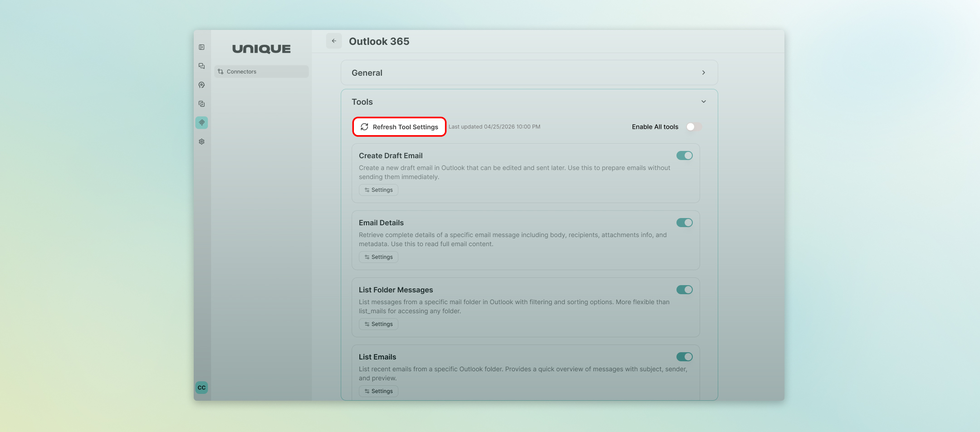The height and width of the screenshot is (432, 980).
Task: Click the Outlook 365 page title
Action: tap(379, 41)
